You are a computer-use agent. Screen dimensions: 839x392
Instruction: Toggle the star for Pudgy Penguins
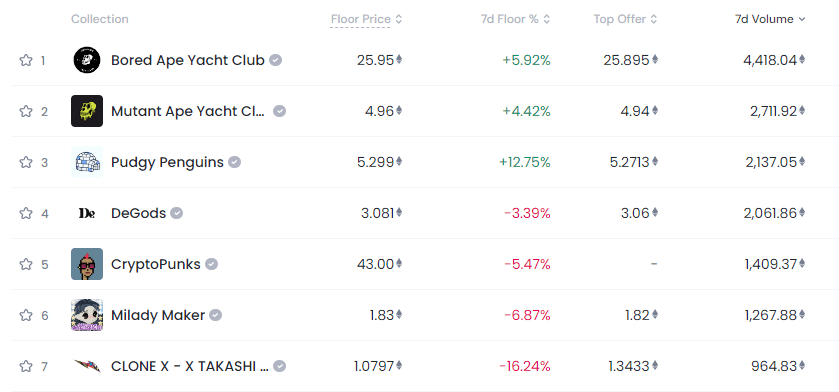26,162
